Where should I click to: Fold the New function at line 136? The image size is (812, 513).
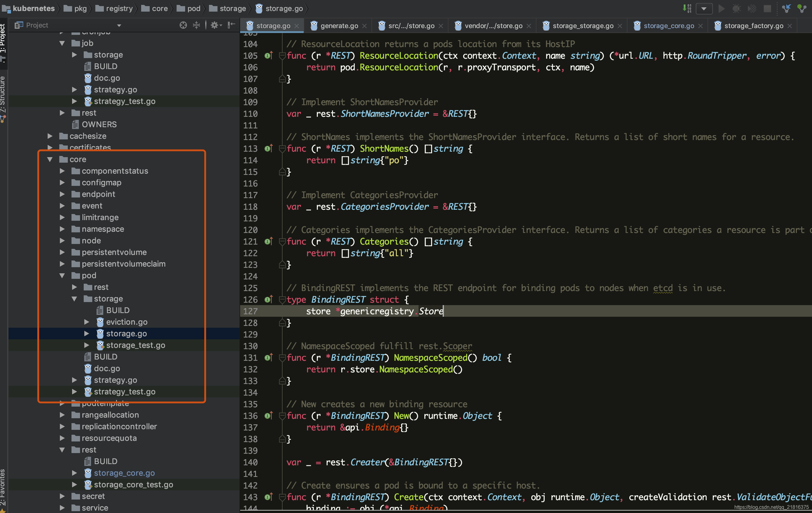[282, 416]
